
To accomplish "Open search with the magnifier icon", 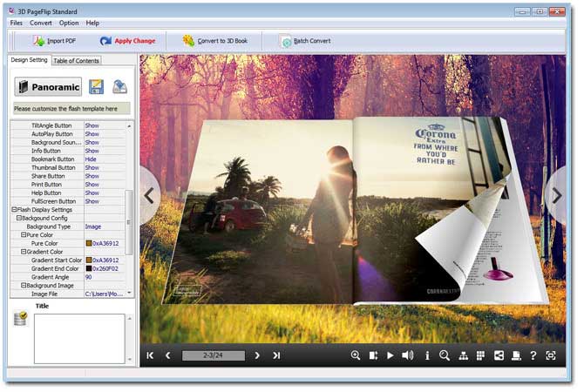I will pyautogui.click(x=444, y=355).
